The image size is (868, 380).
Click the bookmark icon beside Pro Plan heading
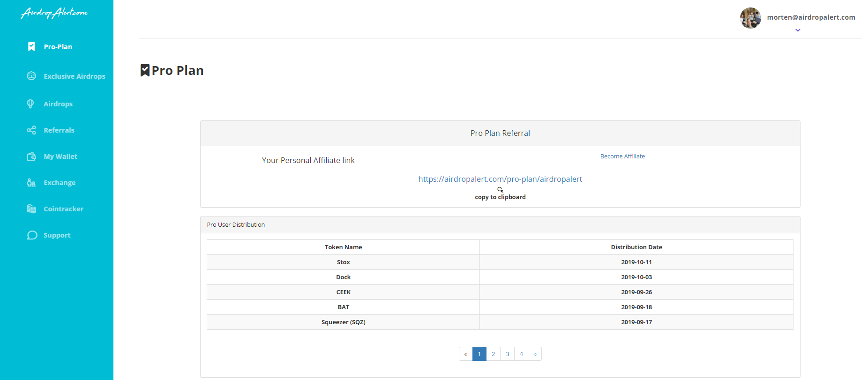pyautogui.click(x=145, y=70)
